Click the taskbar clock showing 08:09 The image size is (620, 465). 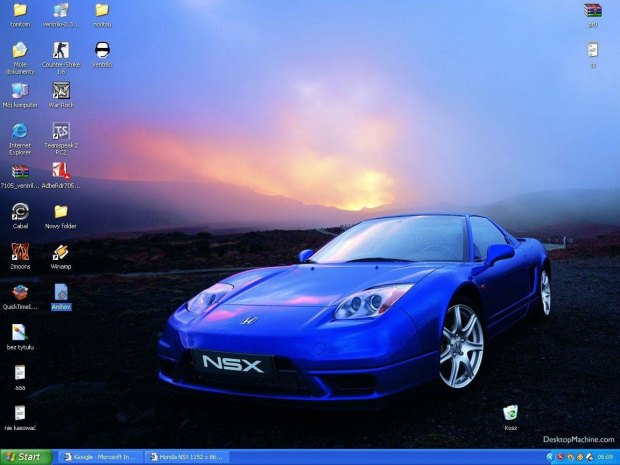[x=606, y=457]
